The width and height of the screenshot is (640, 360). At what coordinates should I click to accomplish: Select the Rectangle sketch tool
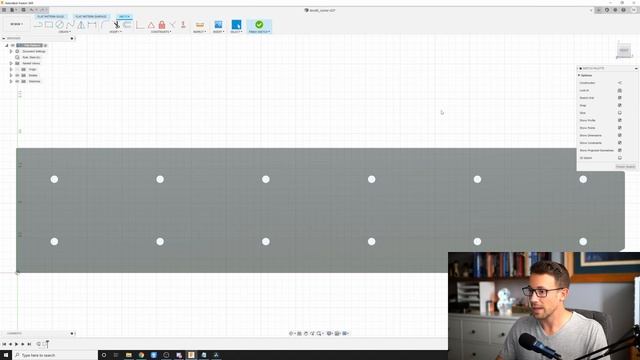(x=49, y=25)
